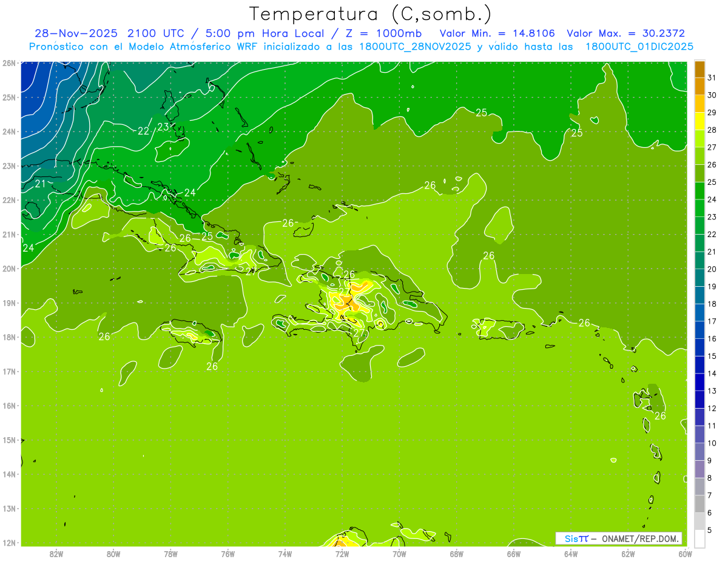Viewport: 728px width, 562px height.
Task: Click the legend value label "7"
Action: (709, 495)
